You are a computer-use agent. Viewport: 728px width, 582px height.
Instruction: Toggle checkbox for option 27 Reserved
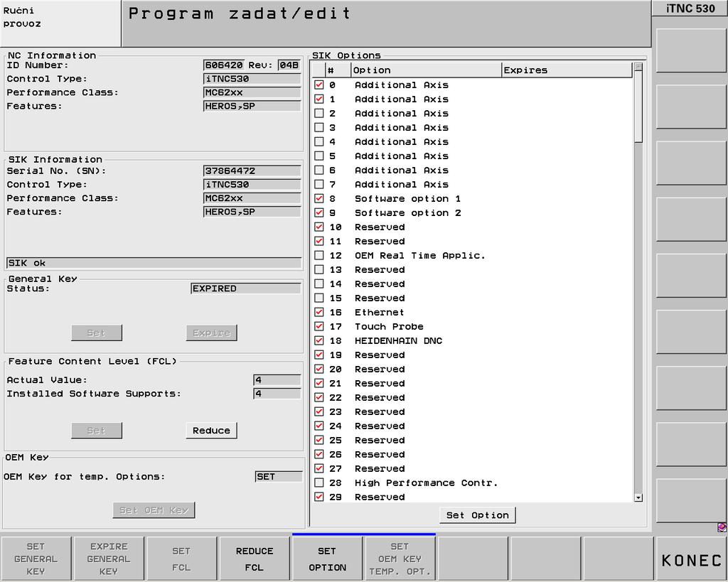(319, 468)
